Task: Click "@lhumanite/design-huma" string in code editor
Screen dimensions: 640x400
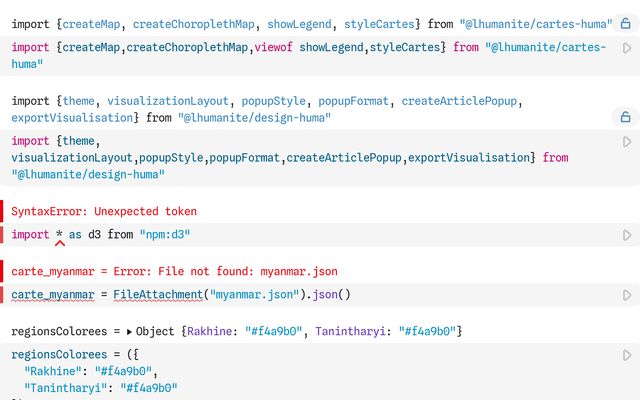Action: pyautogui.click(x=88, y=175)
